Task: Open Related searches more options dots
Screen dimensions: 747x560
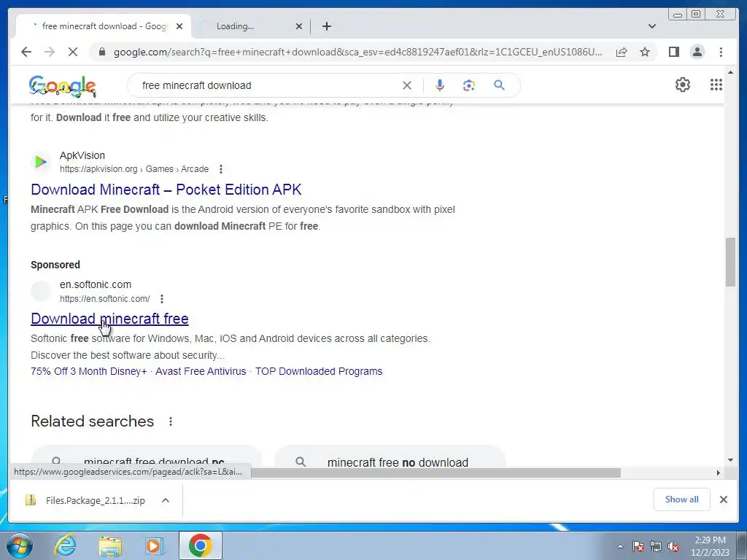Action: tap(171, 421)
